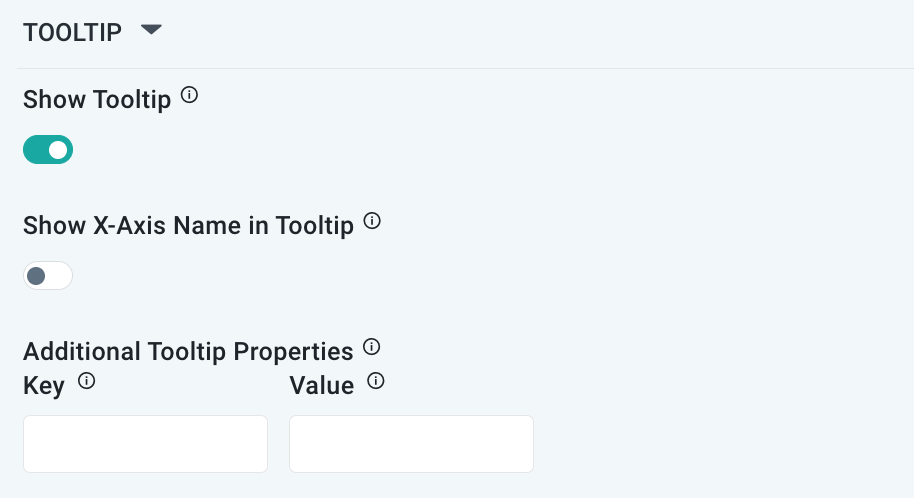Viewport: 914px width, 498px height.
Task: Focus the Value input field
Action: pyautogui.click(x=411, y=444)
